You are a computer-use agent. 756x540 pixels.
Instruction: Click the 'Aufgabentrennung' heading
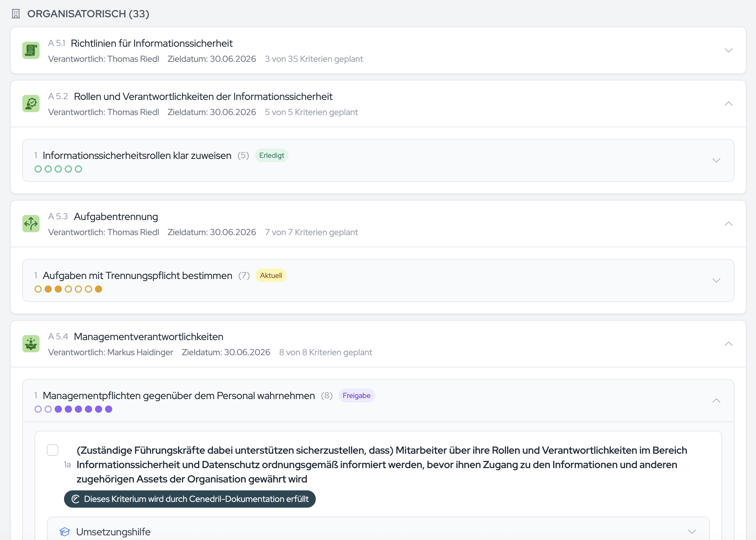pos(116,216)
